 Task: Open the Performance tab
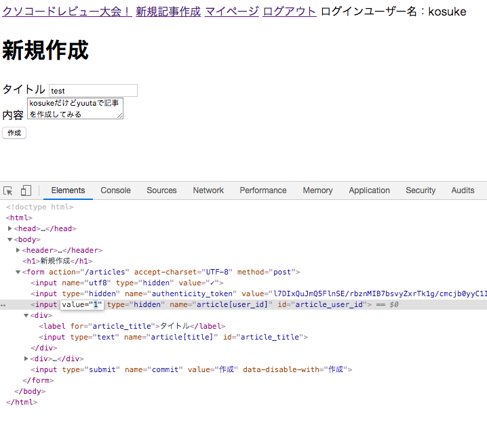click(x=263, y=190)
